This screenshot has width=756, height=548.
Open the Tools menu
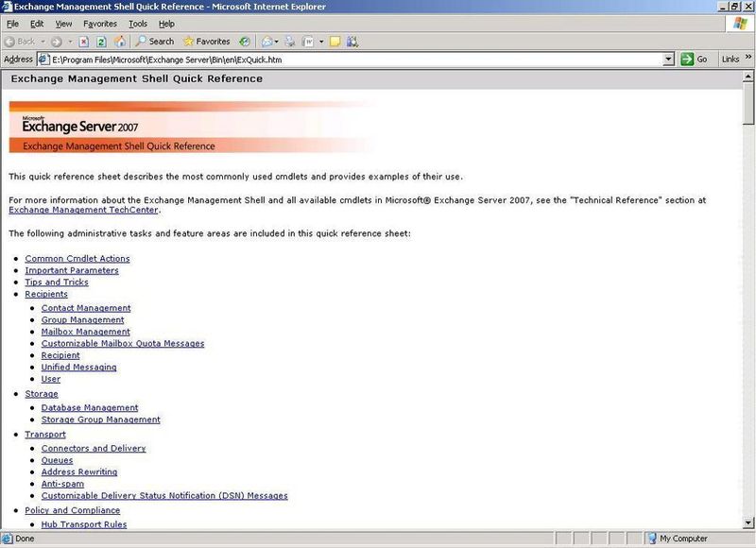click(x=138, y=24)
